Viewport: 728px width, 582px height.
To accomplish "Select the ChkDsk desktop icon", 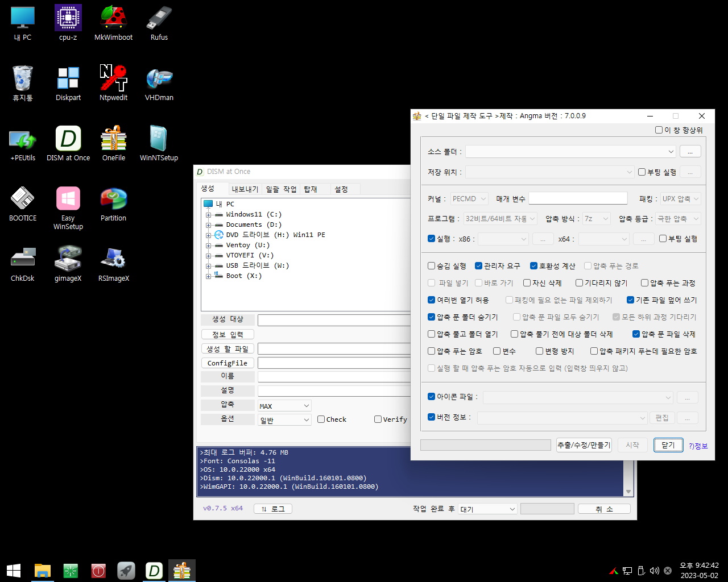I will point(23,264).
